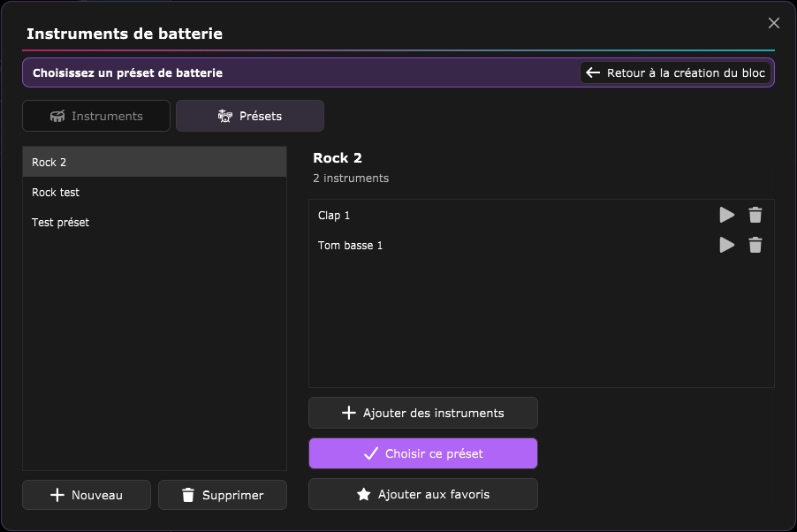Select the Rock test preset
797x532 pixels.
(155, 193)
